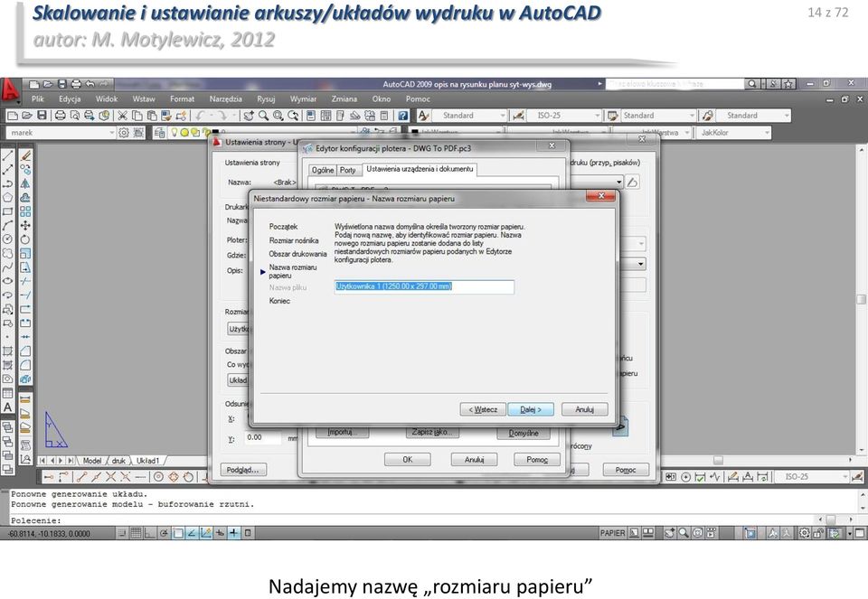The height and width of the screenshot is (599, 868).
Task: Open the Standard multileader style dropdown
Action: [787, 116]
